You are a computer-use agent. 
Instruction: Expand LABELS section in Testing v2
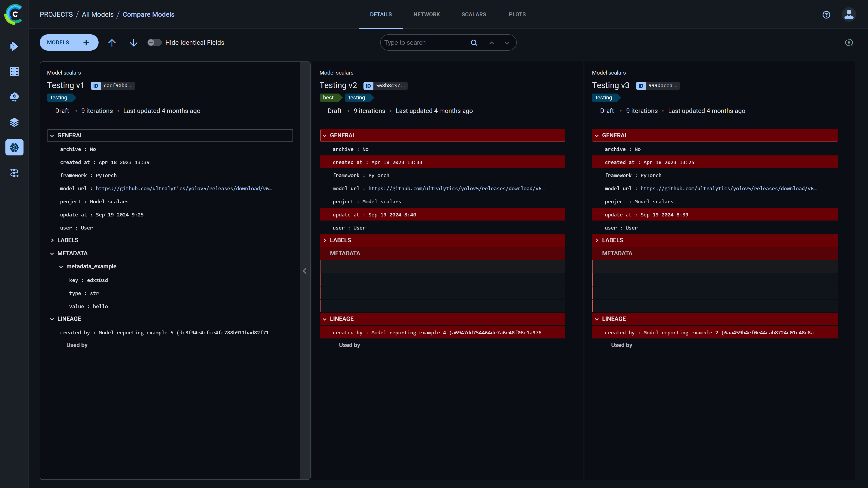(325, 240)
